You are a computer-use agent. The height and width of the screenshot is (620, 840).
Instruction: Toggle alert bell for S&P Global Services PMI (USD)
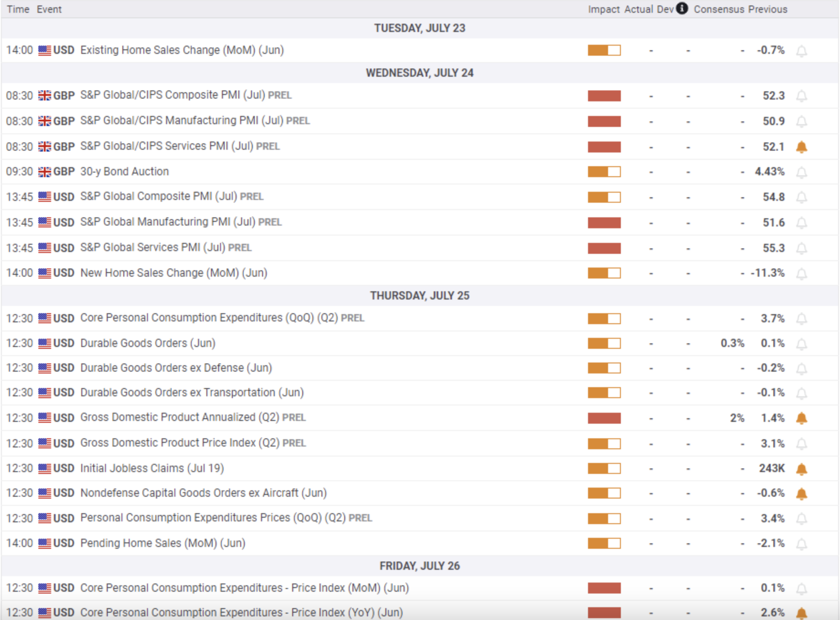(802, 248)
